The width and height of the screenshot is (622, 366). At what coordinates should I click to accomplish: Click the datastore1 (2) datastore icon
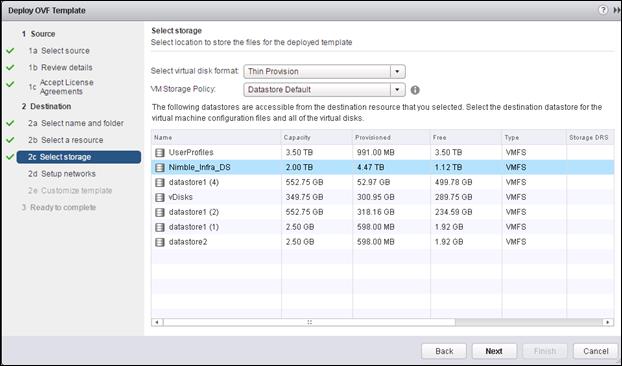point(160,212)
